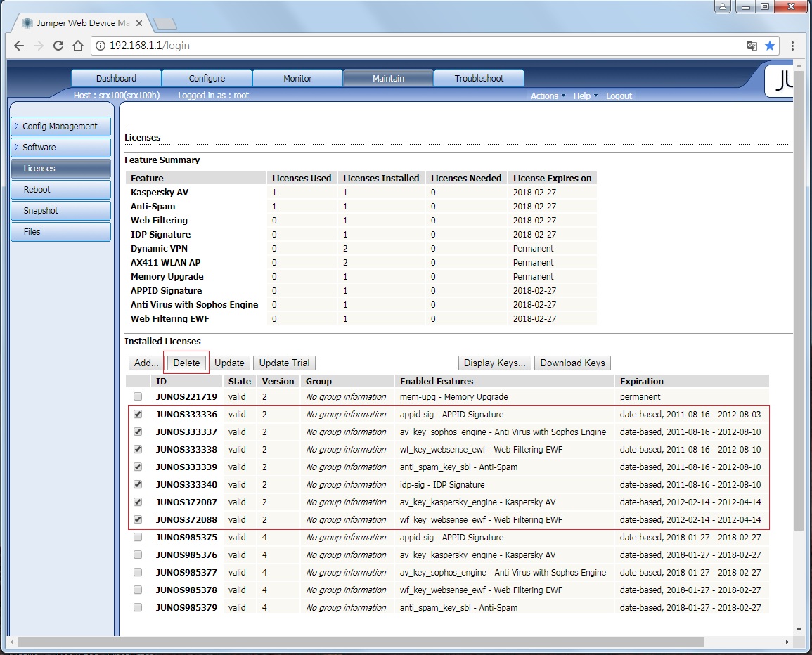Screen dimensions: 812x655
Task: Click the Expiration column header
Action: pyautogui.click(x=692, y=381)
